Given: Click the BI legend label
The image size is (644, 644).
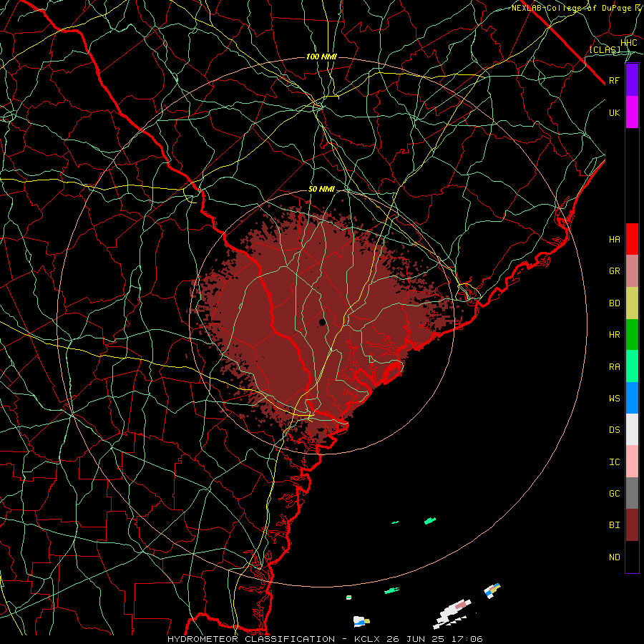Looking at the screenshot, I should 614,525.
